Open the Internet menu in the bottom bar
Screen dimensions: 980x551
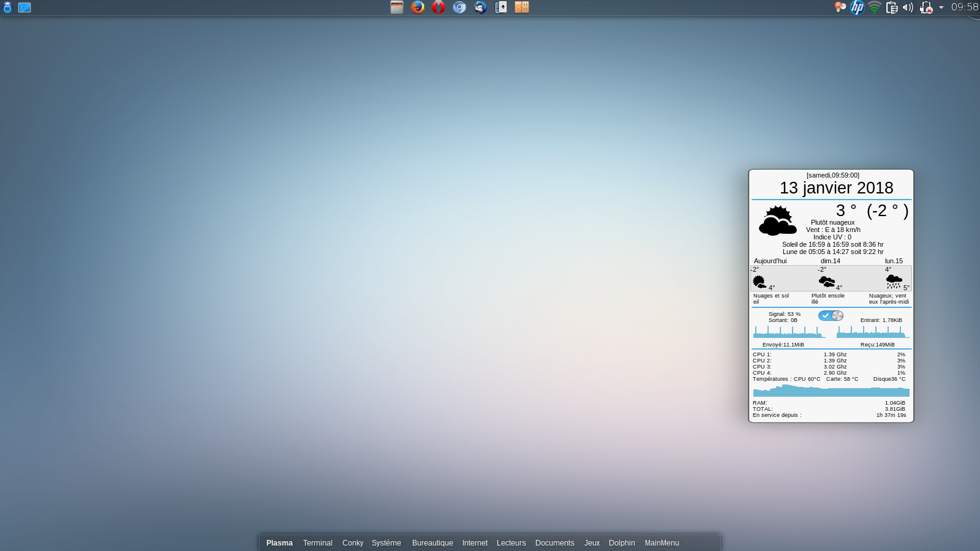pos(475,543)
